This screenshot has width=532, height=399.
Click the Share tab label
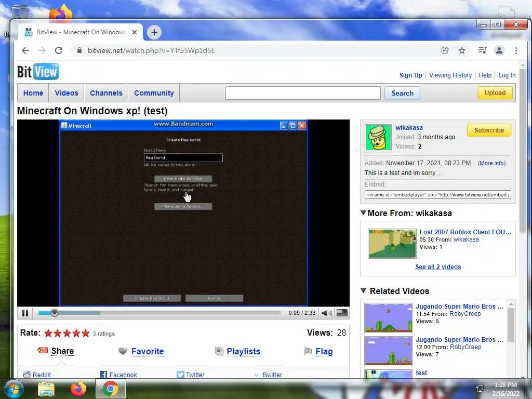[x=62, y=351]
